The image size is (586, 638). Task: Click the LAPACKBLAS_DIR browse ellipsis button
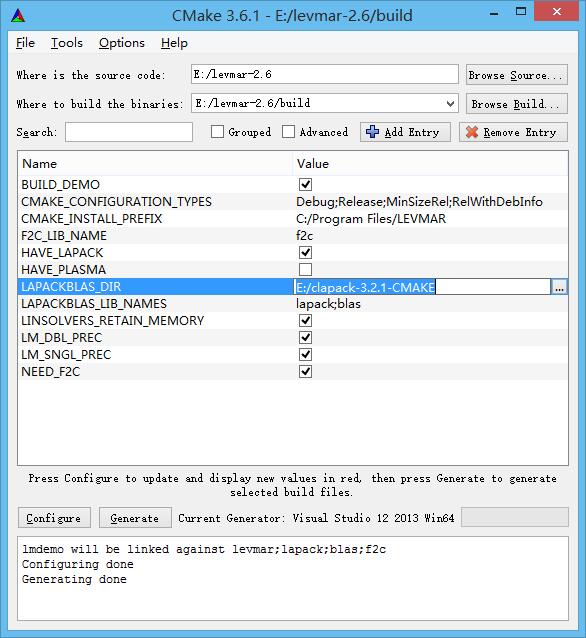point(559,287)
